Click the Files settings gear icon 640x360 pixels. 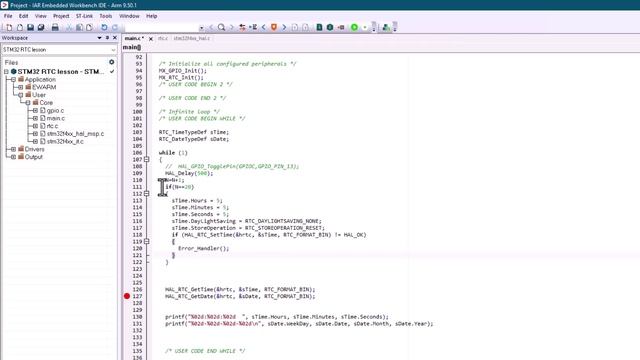tap(111, 62)
